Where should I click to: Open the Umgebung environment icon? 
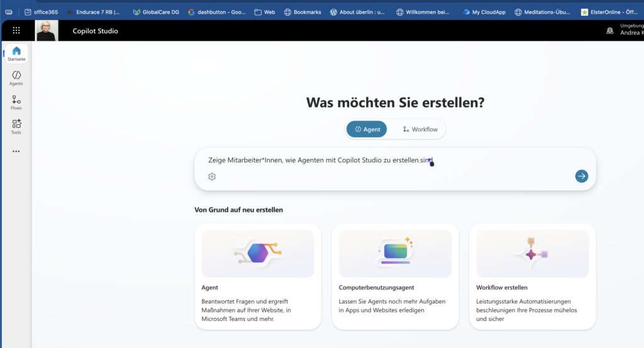pos(610,31)
